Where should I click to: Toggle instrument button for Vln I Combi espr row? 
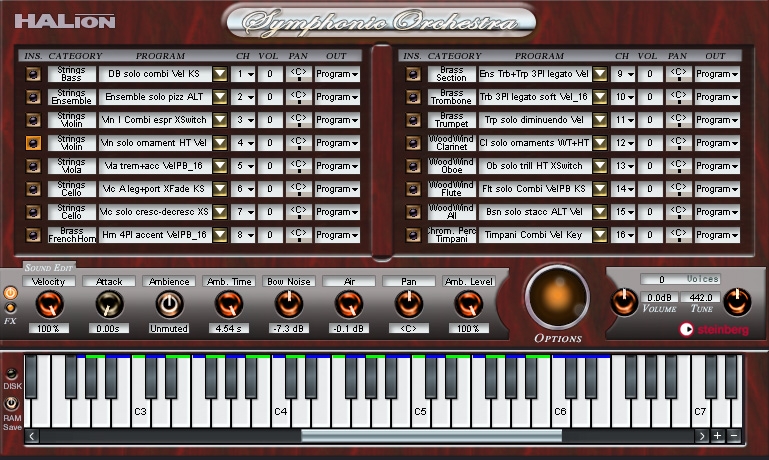point(33,120)
